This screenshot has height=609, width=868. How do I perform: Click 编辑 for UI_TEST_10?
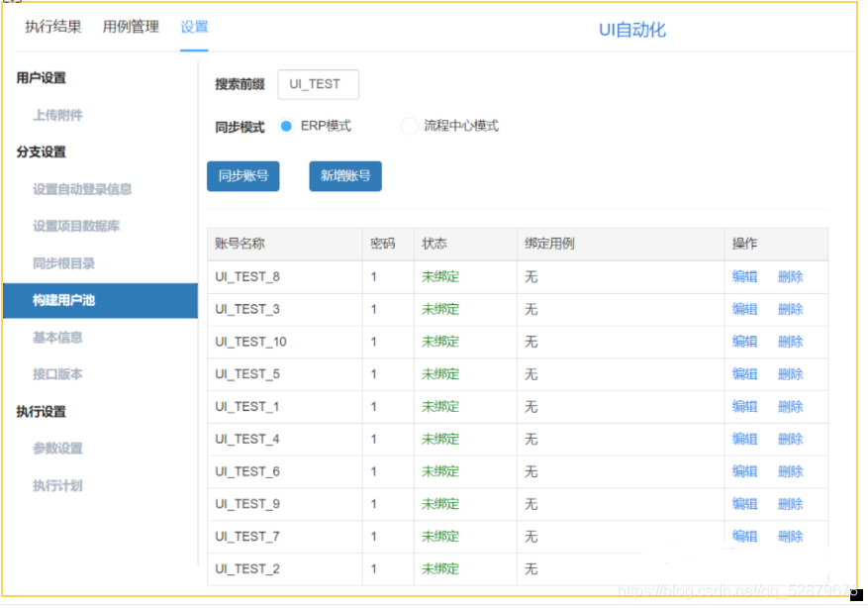pos(744,342)
